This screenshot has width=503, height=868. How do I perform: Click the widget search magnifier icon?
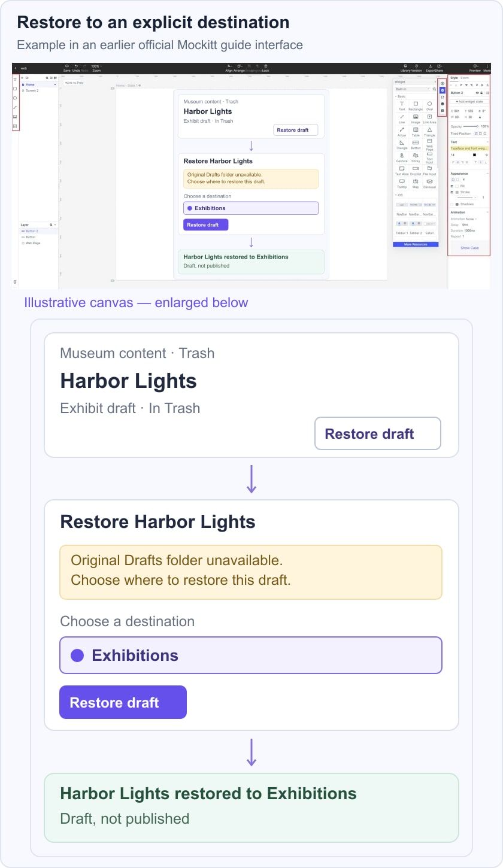tap(435, 89)
